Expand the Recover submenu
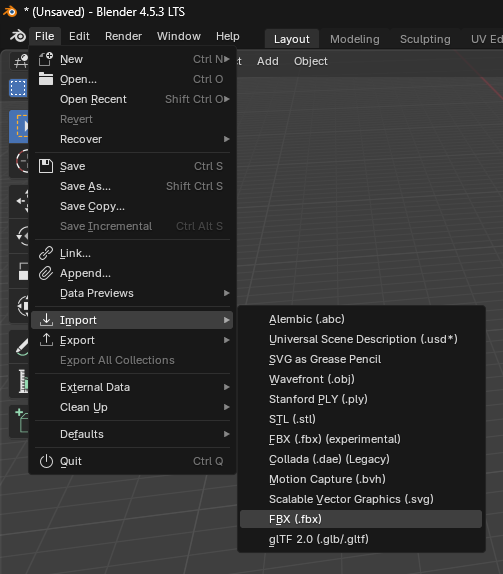The width and height of the screenshot is (503, 574). (x=132, y=139)
